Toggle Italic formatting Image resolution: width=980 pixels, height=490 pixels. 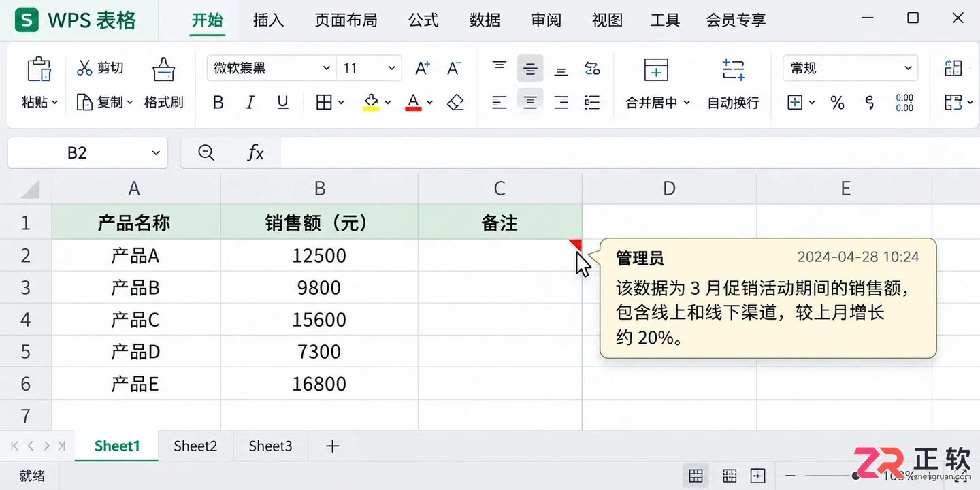(250, 103)
